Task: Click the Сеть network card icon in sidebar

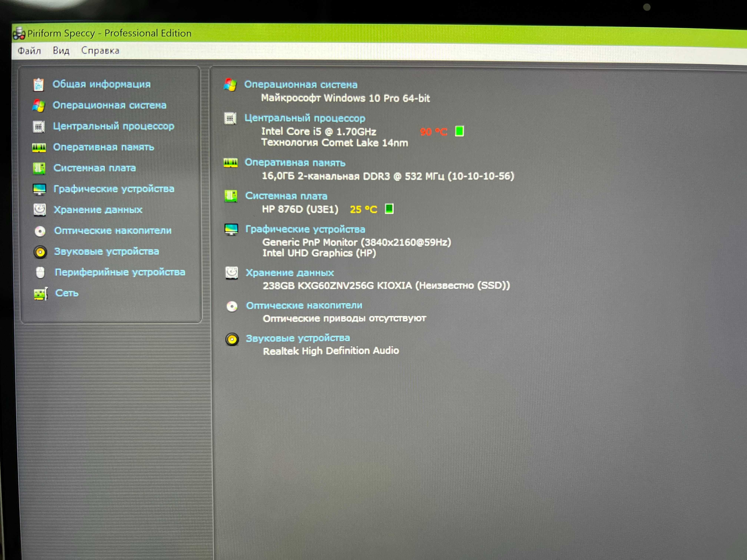Action: coord(41,294)
